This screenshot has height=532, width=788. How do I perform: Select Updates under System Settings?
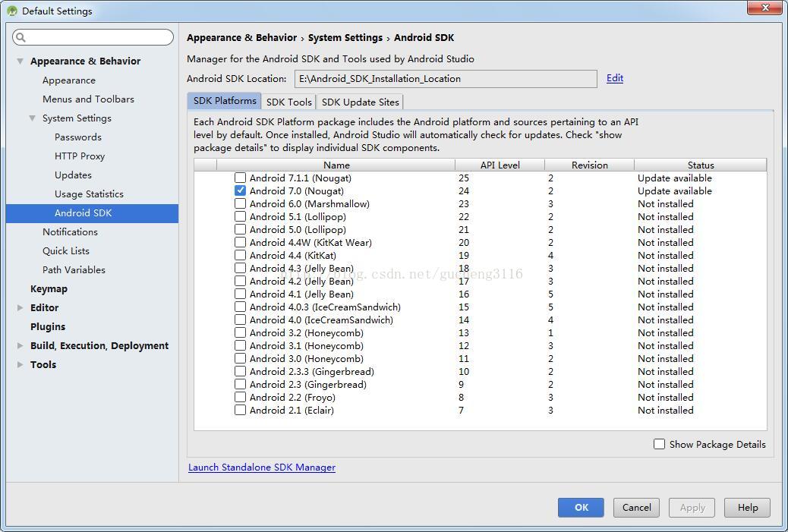pyautogui.click(x=73, y=175)
